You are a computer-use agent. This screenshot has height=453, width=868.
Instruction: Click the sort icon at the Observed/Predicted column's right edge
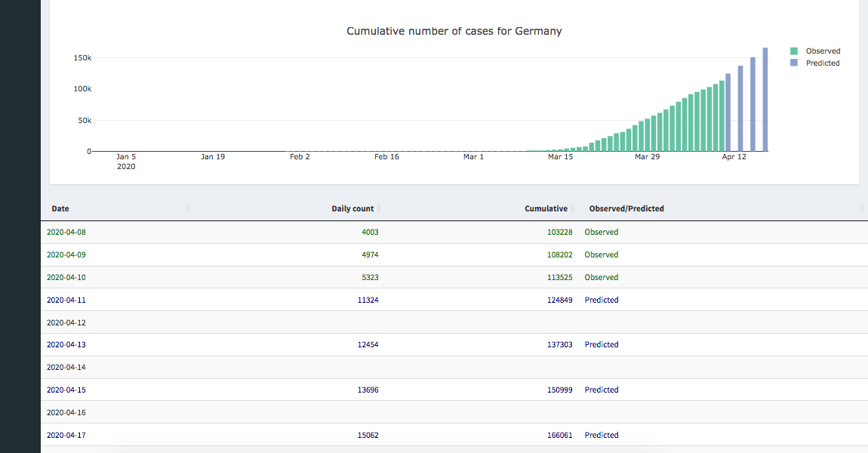862,208
